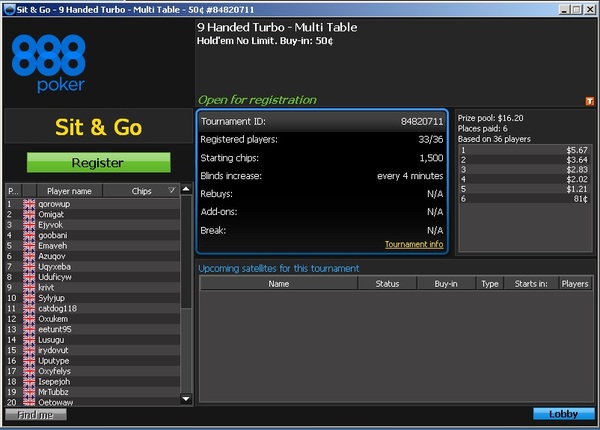Screen dimensions: 600x430
Task: Click the Find me button
Action: [x=36, y=415]
